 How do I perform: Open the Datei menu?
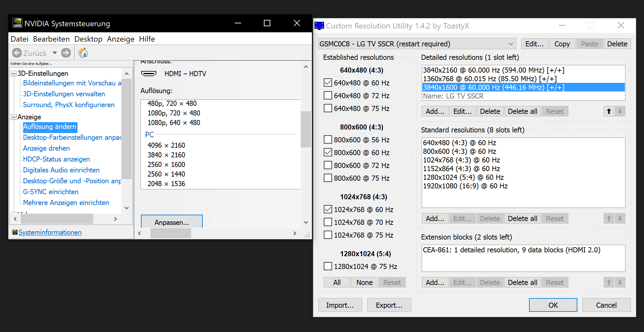click(x=20, y=39)
